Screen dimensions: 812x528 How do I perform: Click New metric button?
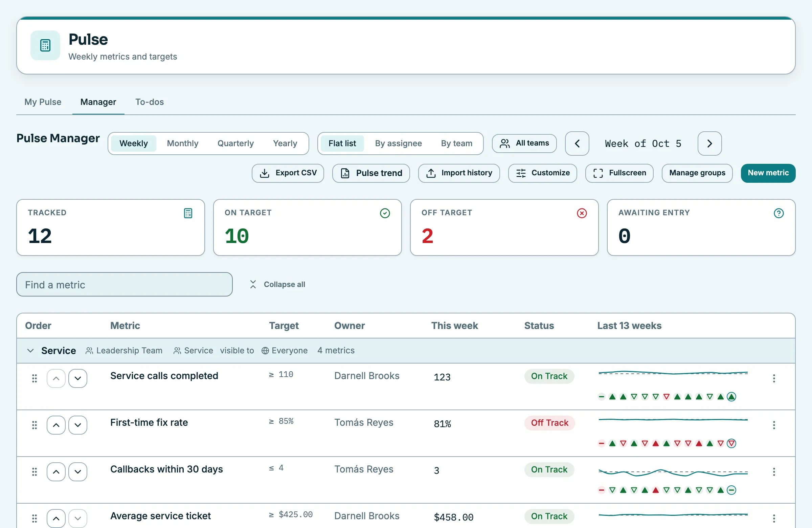(768, 173)
